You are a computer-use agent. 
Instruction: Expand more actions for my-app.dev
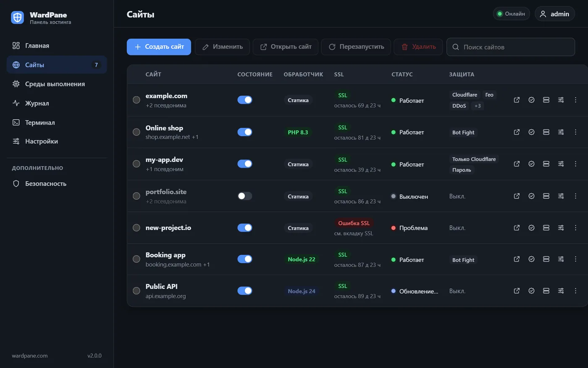click(x=575, y=164)
